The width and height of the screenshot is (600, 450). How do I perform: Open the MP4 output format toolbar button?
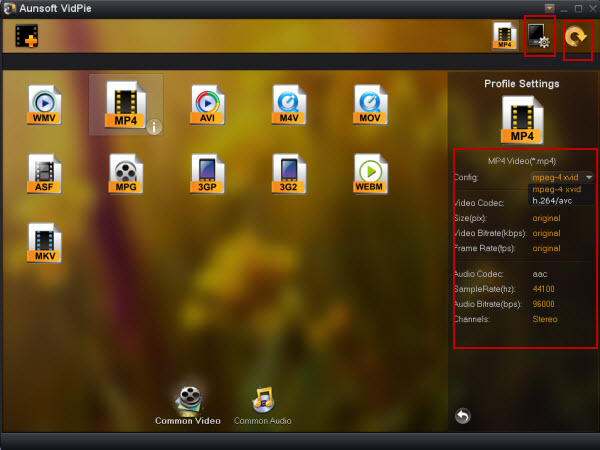coord(505,35)
